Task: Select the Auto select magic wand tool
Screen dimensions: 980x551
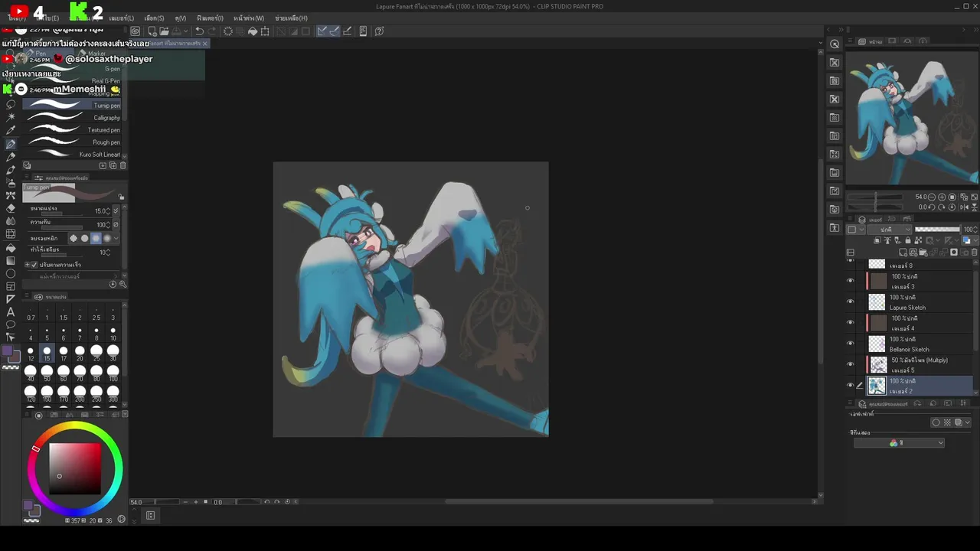Action: tap(11, 117)
